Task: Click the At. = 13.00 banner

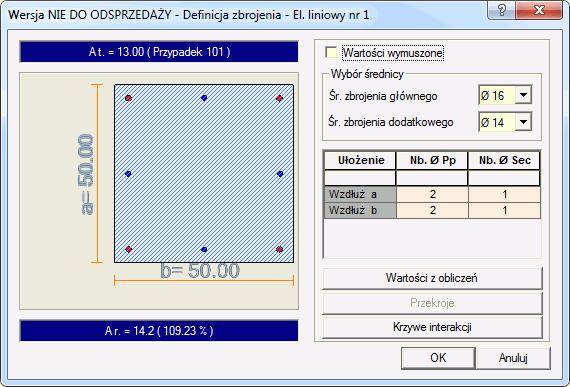Action: click(159, 52)
